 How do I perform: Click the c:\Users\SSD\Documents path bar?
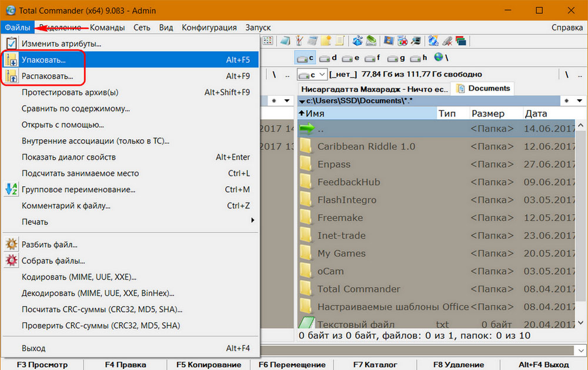tap(429, 101)
